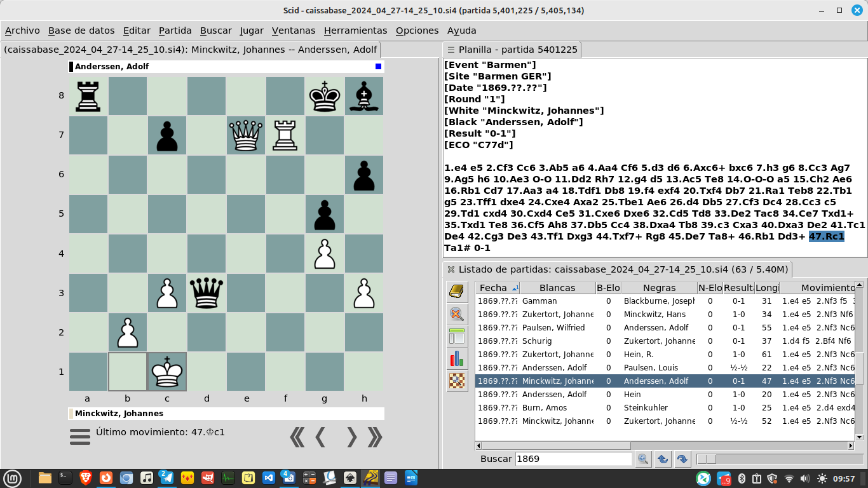Open the Editar menu
868x488 pixels.
pos(137,30)
